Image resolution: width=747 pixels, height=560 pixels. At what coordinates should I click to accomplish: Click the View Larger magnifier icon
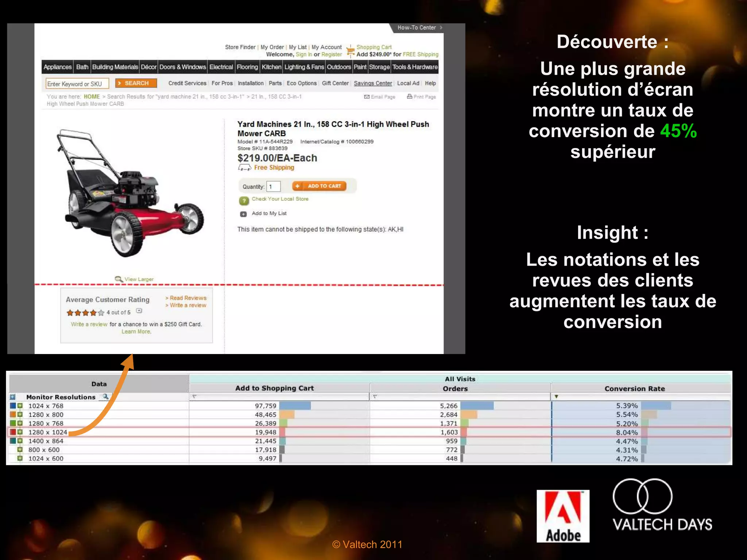click(119, 279)
